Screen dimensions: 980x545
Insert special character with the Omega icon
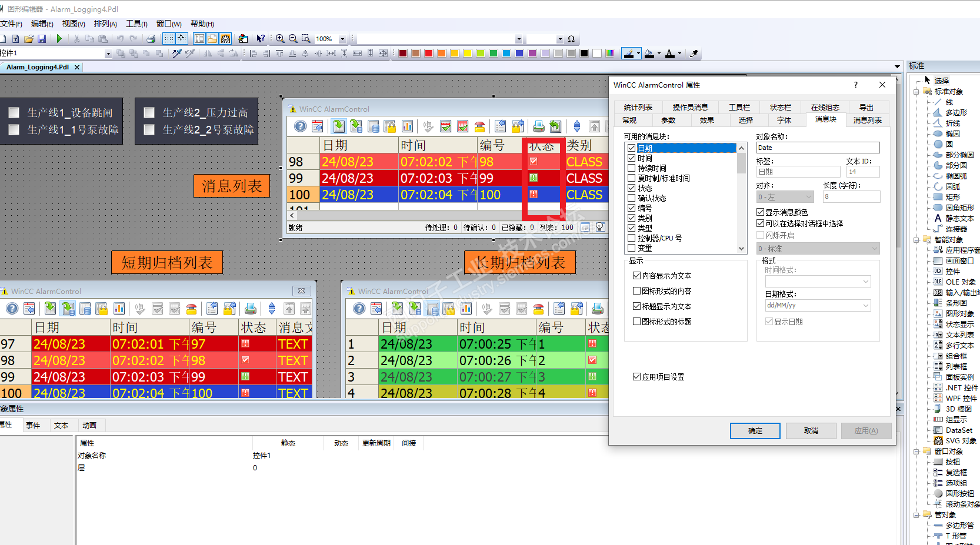(x=571, y=39)
